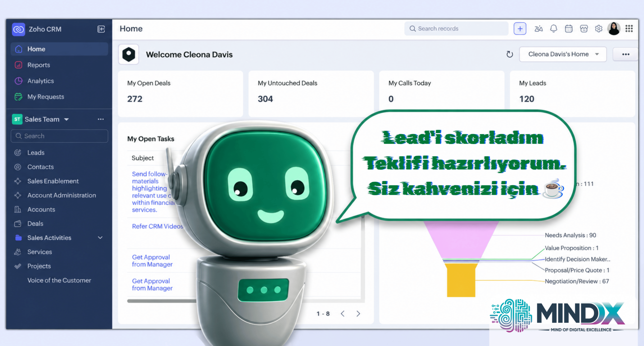Open the user profile avatar
644x346 pixels.
pos(614,29)
